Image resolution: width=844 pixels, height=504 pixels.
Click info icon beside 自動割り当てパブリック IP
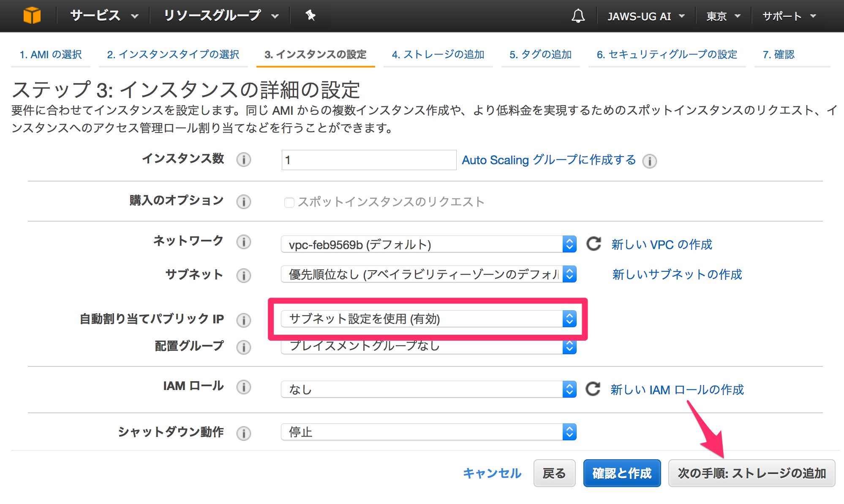(243, 320)
